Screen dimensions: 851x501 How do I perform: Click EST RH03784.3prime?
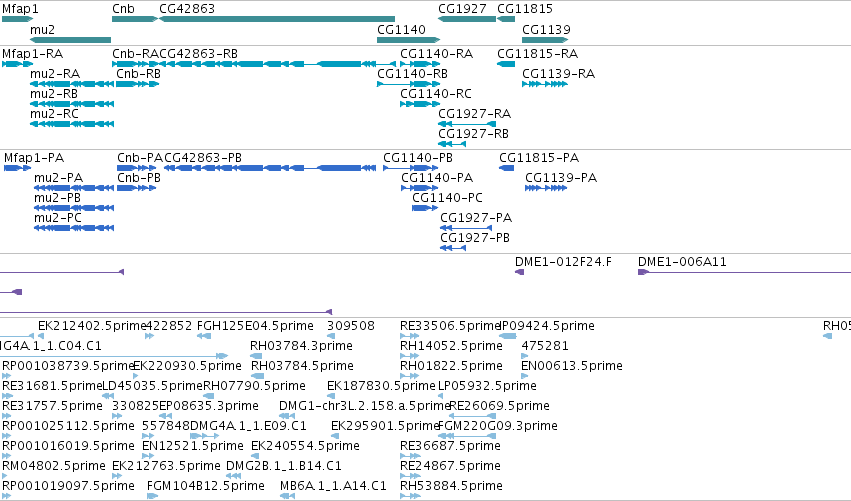256,356
